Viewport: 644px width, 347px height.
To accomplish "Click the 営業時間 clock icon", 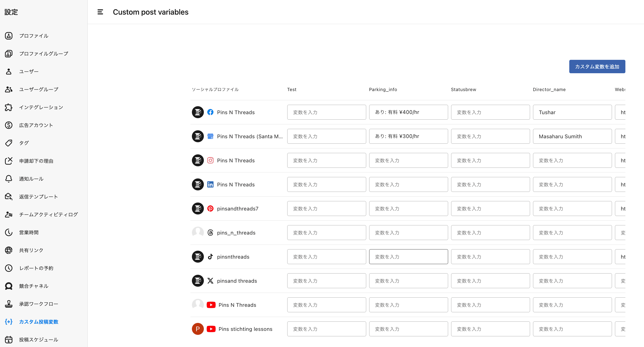I will pyautogui.click(x=9, y=232).
